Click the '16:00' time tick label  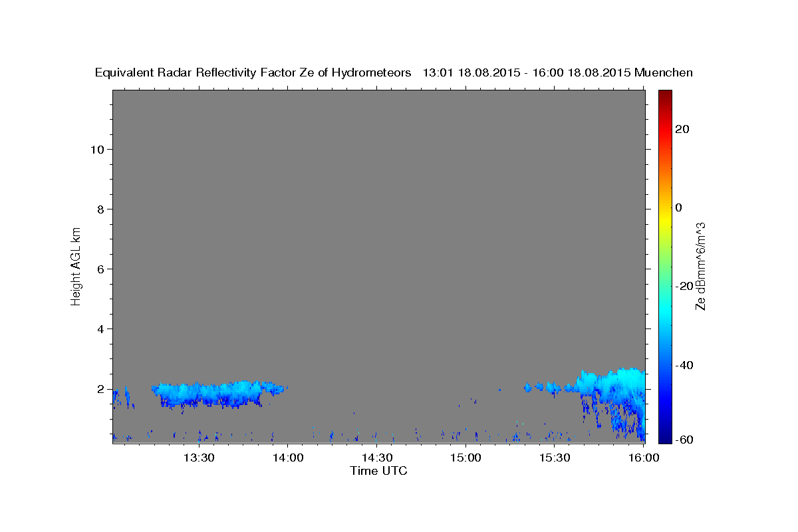(x=644, y=458)
